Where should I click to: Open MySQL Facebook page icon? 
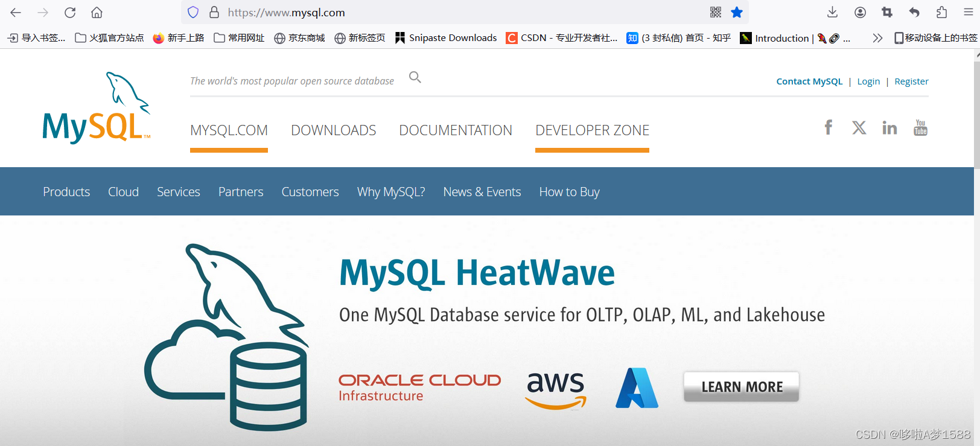[x=829, y=127]
